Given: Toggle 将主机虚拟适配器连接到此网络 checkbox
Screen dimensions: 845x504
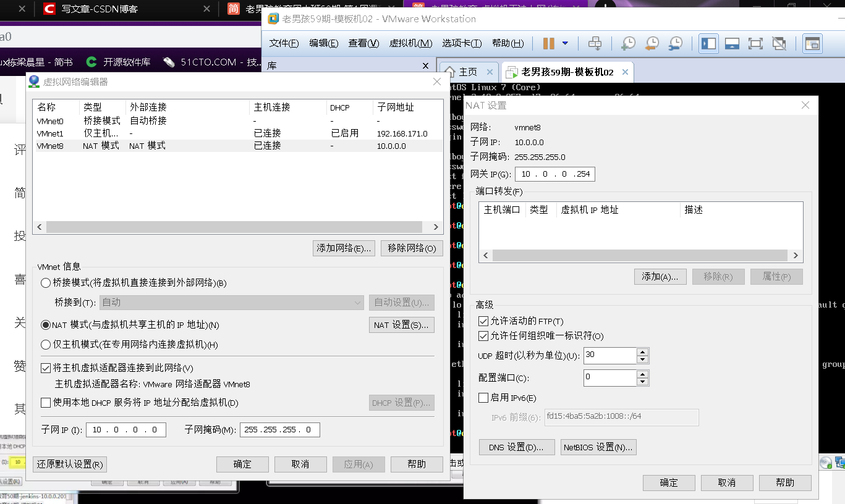Looking at the screenshot, I should point(46,368).
